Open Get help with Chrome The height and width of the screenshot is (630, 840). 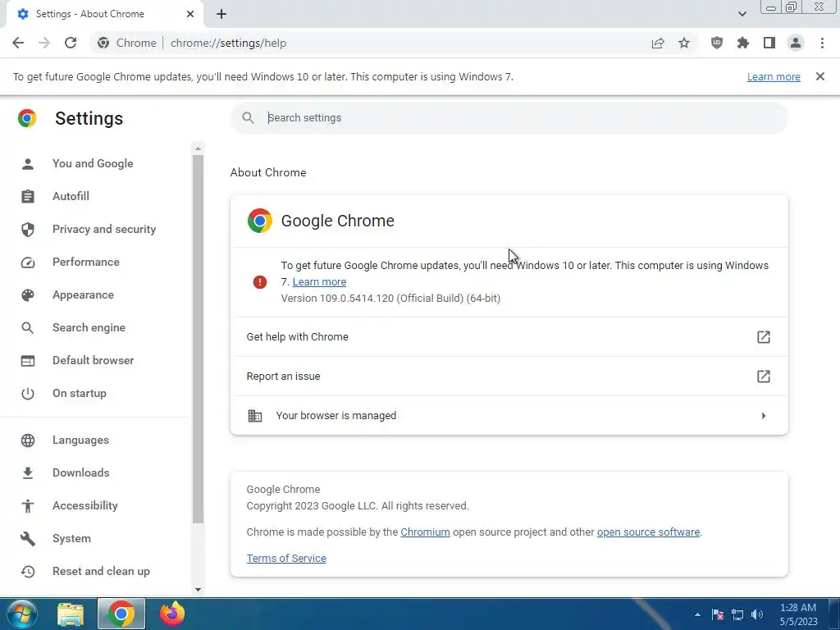click(x=509, y=337)
